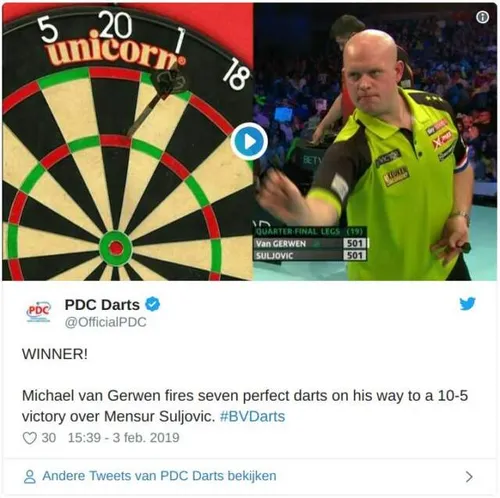Open the info icon on the video
500x498 pixels.
482,17
